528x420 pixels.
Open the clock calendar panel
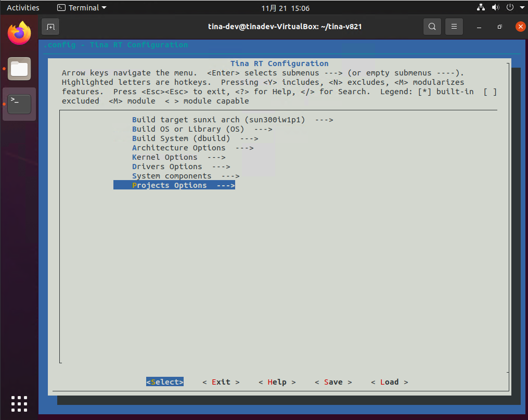(286, 8)
